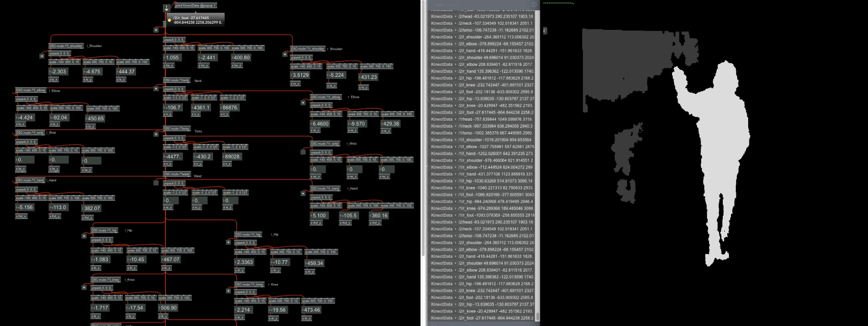Trigger the bang button beside r_knee unpack
This screenshot has width=868, height=326.
coord(228,291)
